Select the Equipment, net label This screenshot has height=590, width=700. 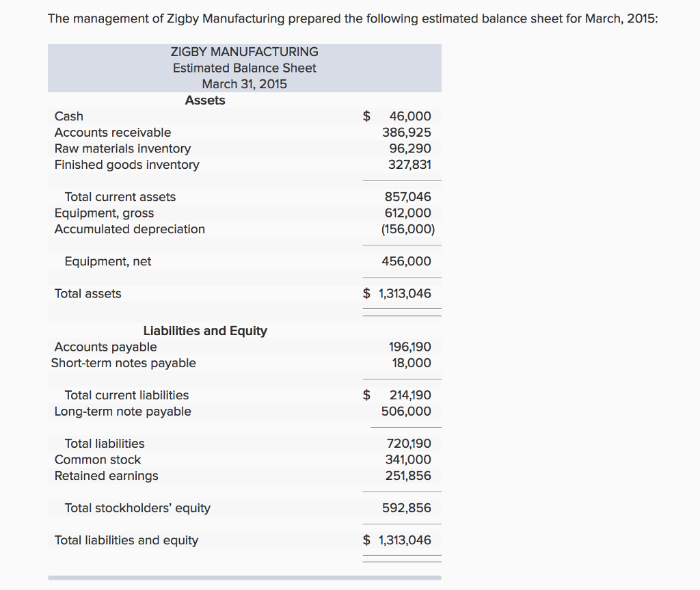(x=108, y=261)
